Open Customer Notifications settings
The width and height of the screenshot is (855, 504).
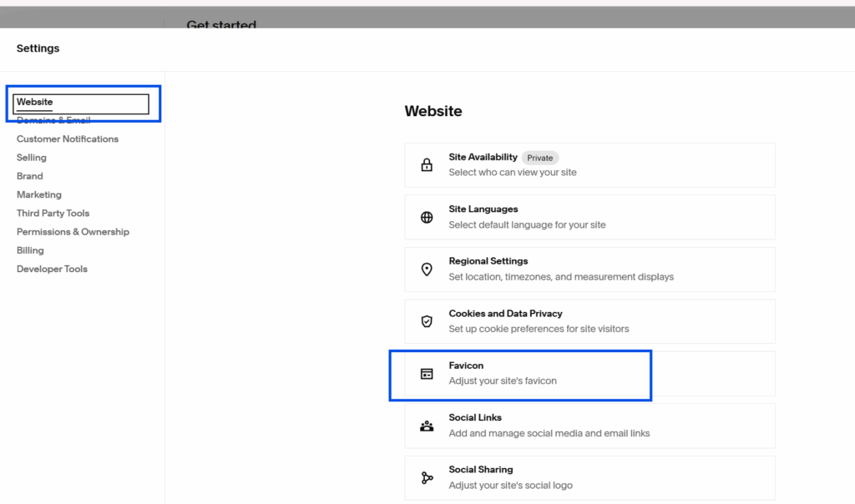(68, 139)
